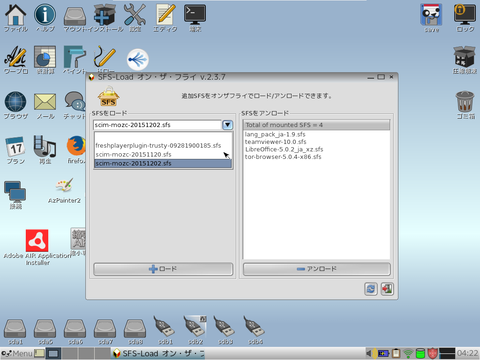
Task: Click the clipboard tray icon
Action: [x=396, y=353]
